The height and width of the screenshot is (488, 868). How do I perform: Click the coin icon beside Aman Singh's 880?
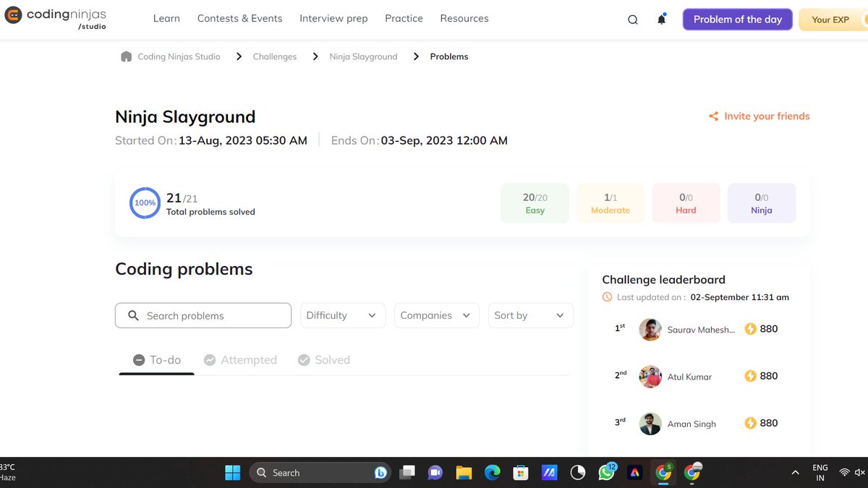point(750,423)
